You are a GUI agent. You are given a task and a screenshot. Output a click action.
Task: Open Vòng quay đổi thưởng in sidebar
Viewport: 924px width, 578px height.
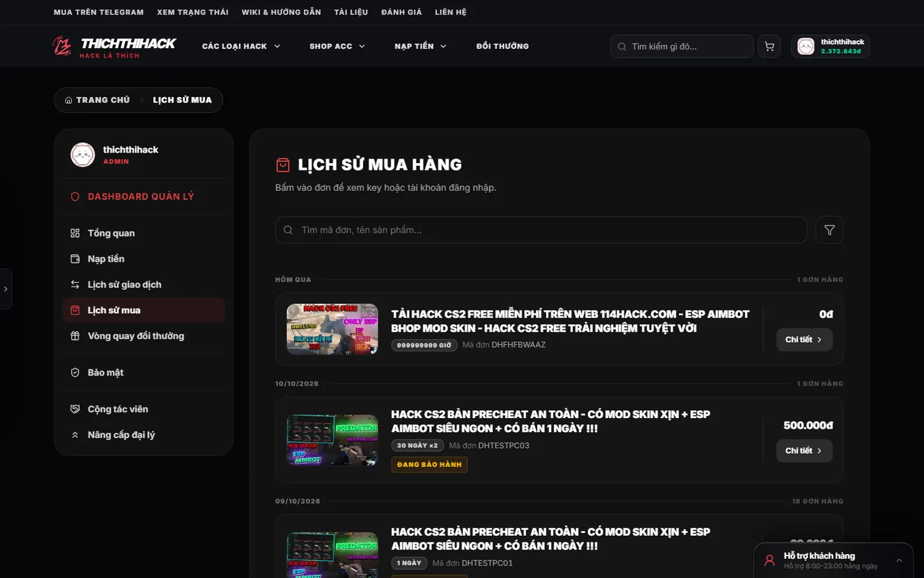click(x=144, y=336)
